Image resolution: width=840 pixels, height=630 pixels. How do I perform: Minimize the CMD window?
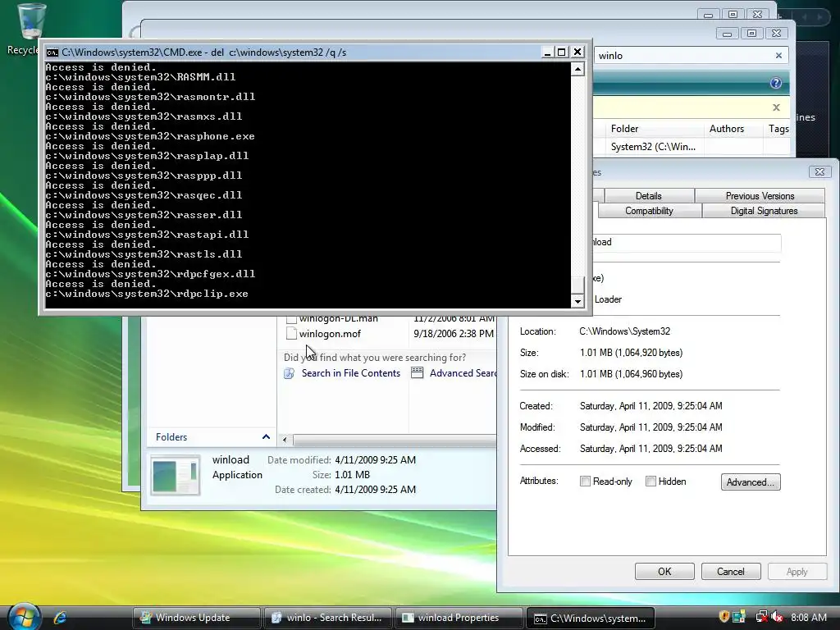(x=547, y=52)
